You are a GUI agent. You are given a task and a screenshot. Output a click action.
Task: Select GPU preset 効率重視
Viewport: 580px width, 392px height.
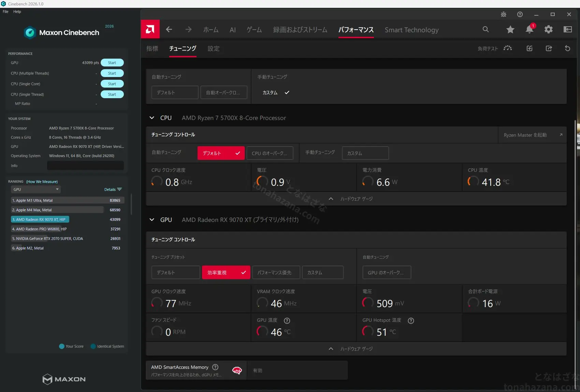[x=226, y=272]
